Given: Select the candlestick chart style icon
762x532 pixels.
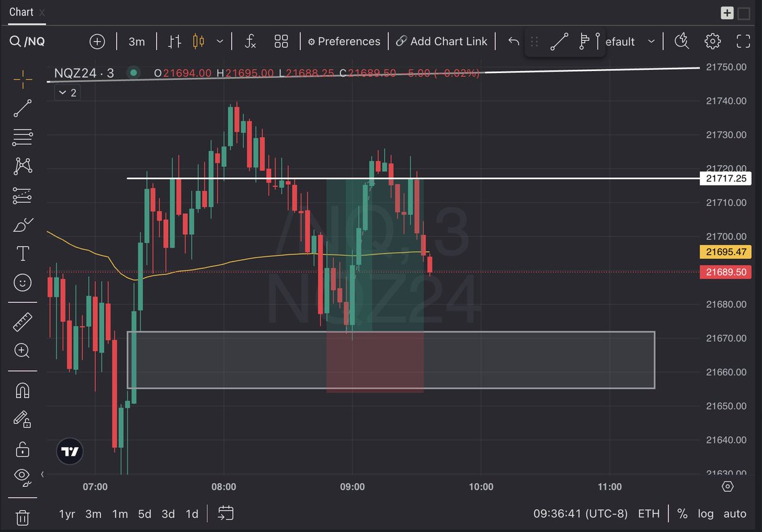Looking at the screenshot, I should click(x=199, y=41).
